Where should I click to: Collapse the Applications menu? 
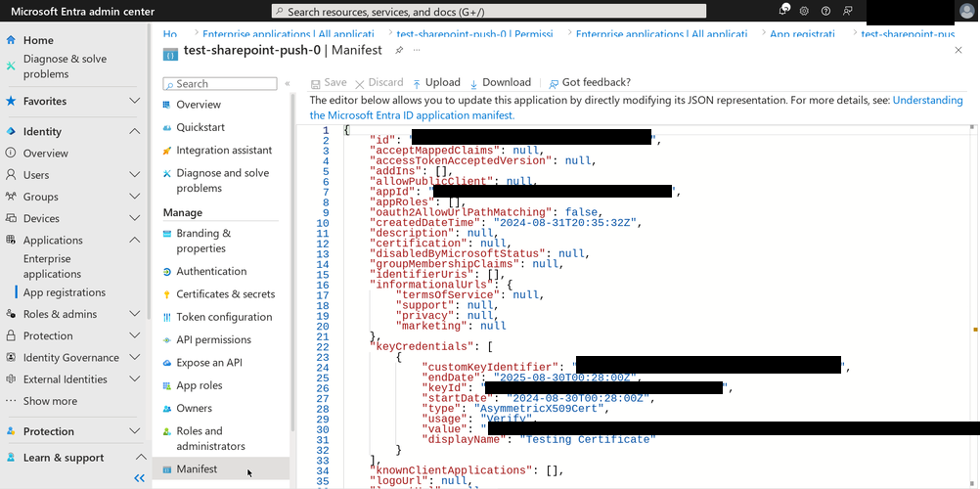[x=134, y=241]
